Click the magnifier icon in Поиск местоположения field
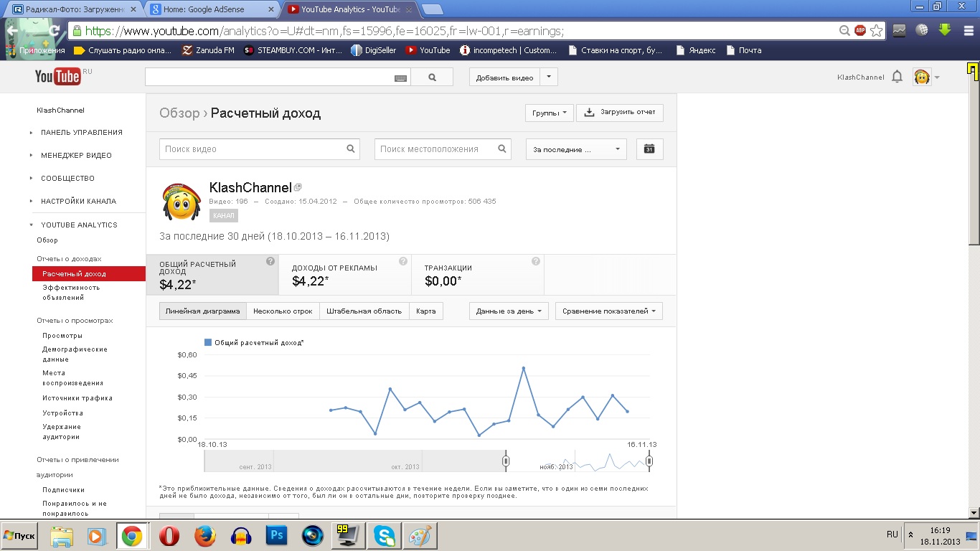980x551 pixels. click(502, 149)
